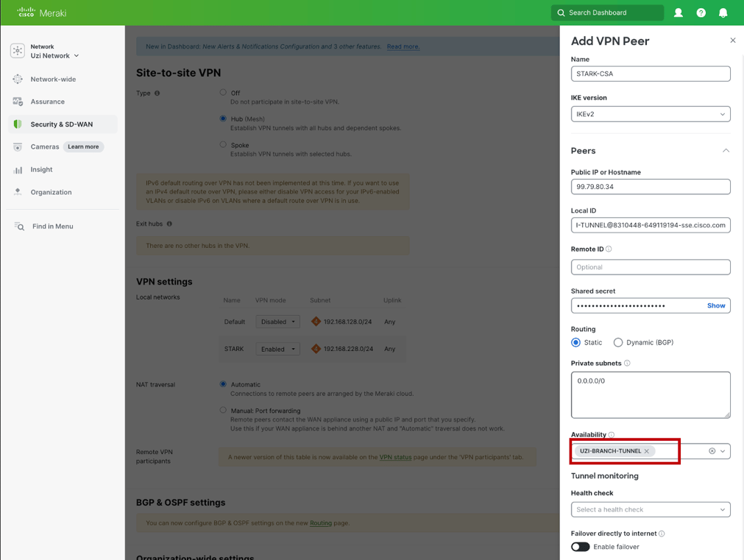Screen dimensions: 744x560
Task: Close the Add VPN Peer panel
Action: (733, 40)
